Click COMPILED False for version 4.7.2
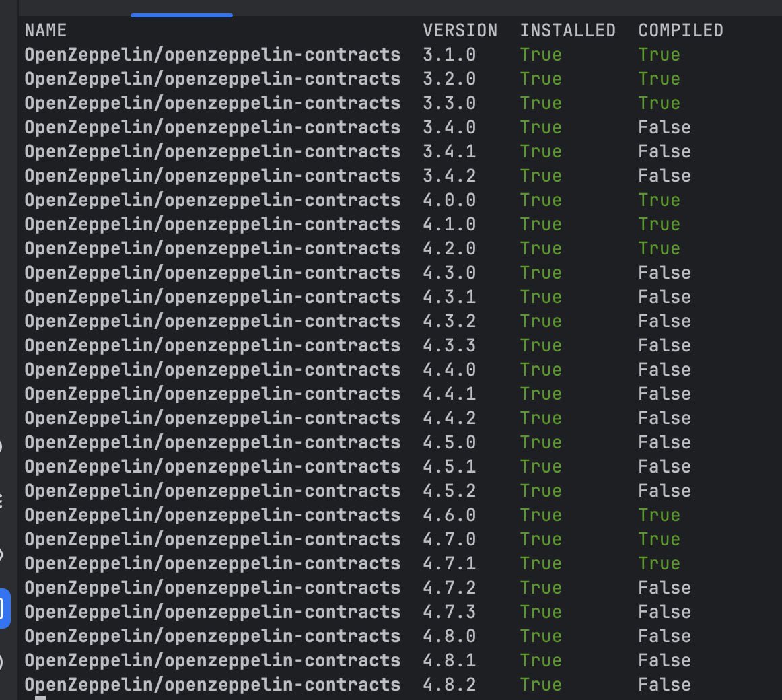Image resolution: width=782 pixels, height=700 pixels. 664,588
